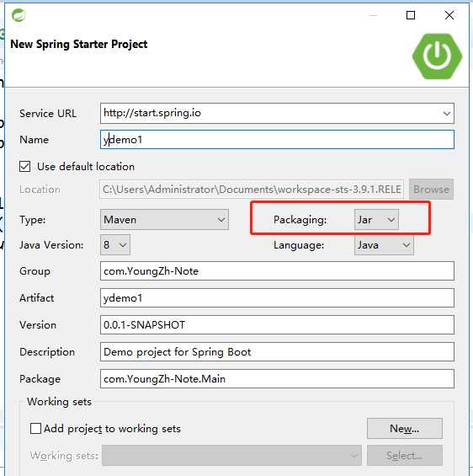Image resolution: width=473 pixels, height=476 pixels.
Task: Click the Artifact input field
Action: point(277,297)
